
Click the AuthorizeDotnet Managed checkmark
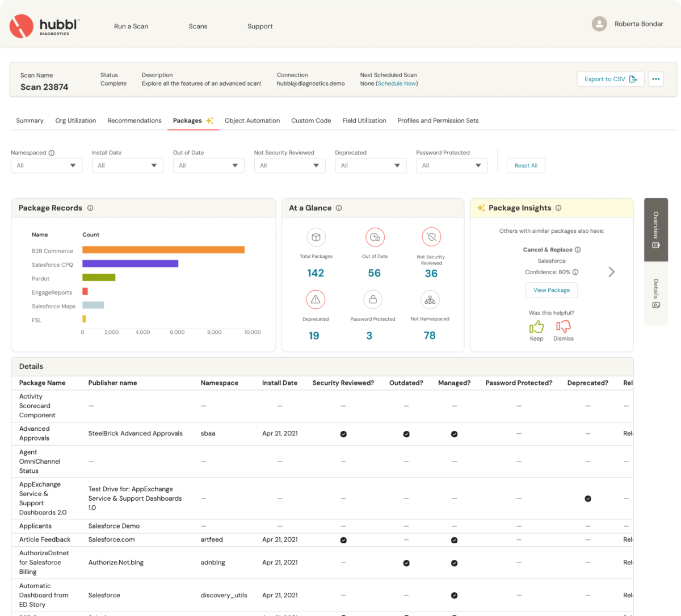454,563
